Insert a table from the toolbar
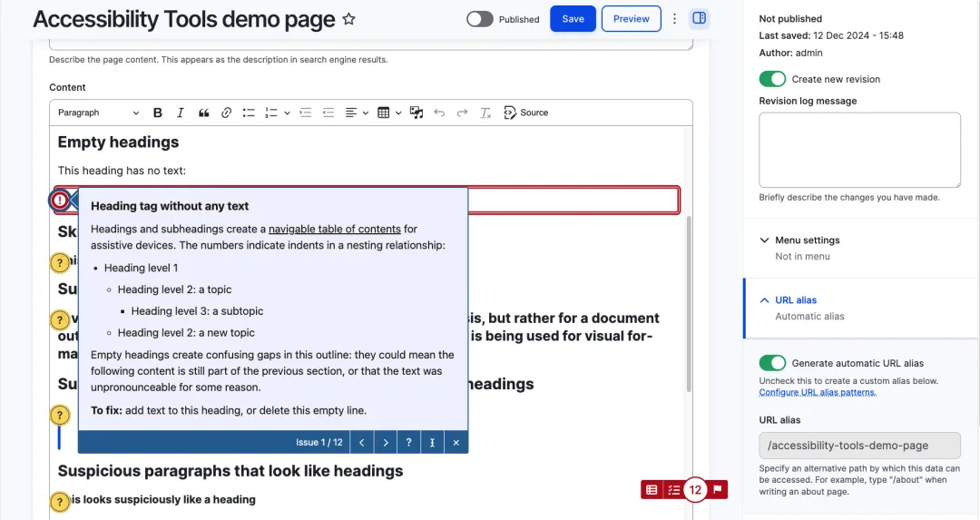Screen dimensions: 980x520 click(384, 113)
